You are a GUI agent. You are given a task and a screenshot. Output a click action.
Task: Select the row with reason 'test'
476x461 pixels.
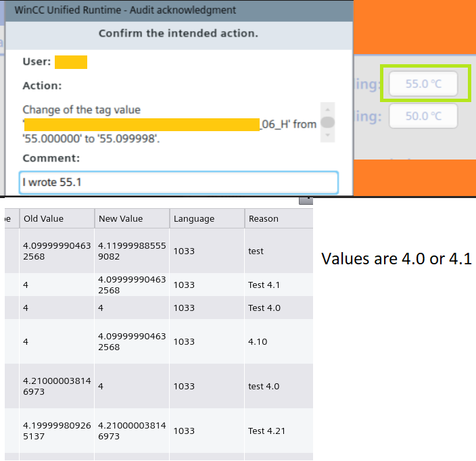tap(159, 251)
